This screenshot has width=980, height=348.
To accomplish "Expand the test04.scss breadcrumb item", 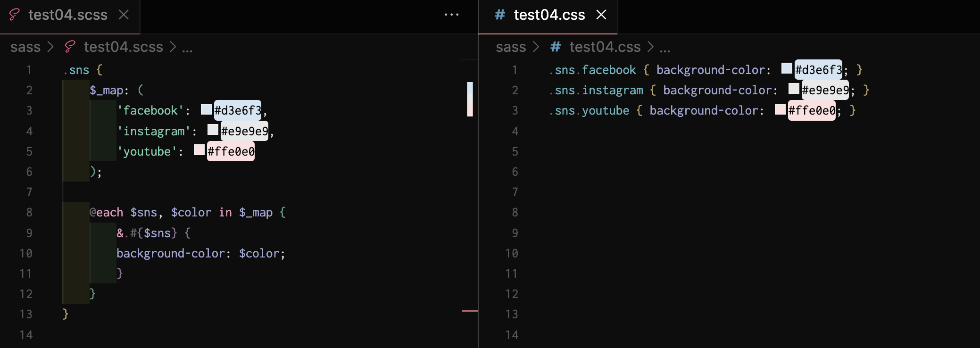I will tap(123, 47).
